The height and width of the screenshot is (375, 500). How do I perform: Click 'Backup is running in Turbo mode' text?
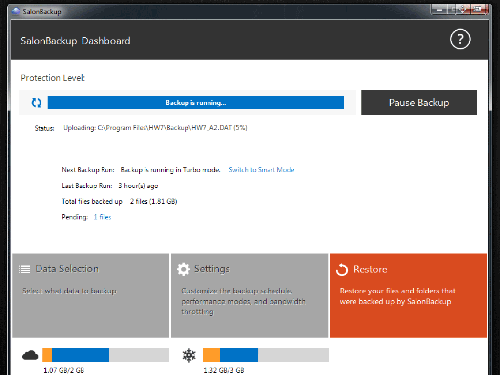(x=170, y=170)
